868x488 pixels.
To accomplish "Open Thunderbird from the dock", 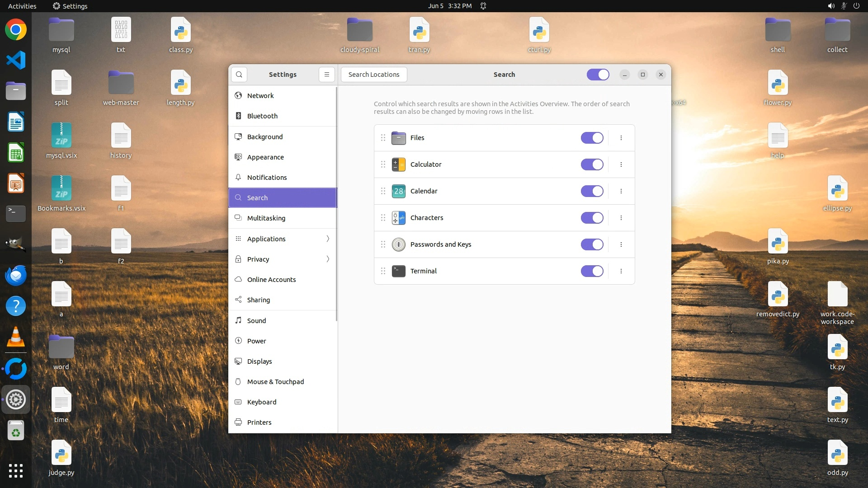I will point(16,275).
